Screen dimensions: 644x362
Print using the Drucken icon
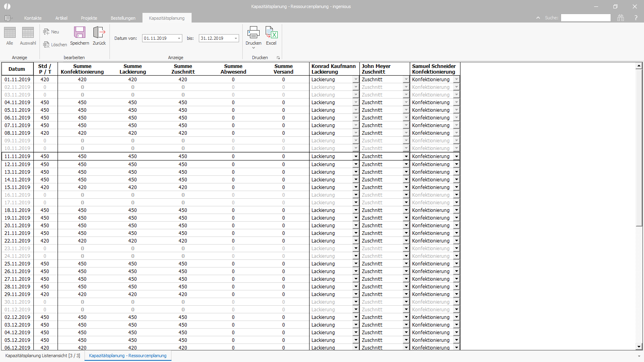[253, 33]
